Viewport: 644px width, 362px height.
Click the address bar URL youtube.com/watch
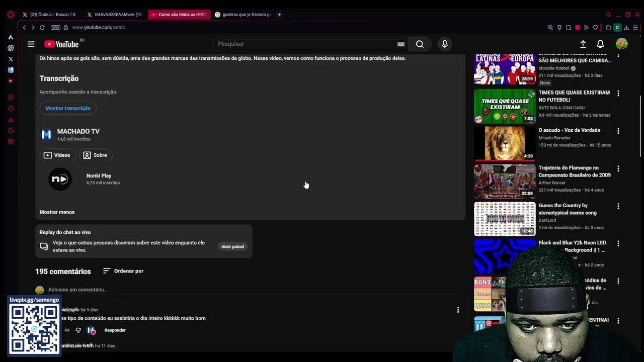point(99,28)
